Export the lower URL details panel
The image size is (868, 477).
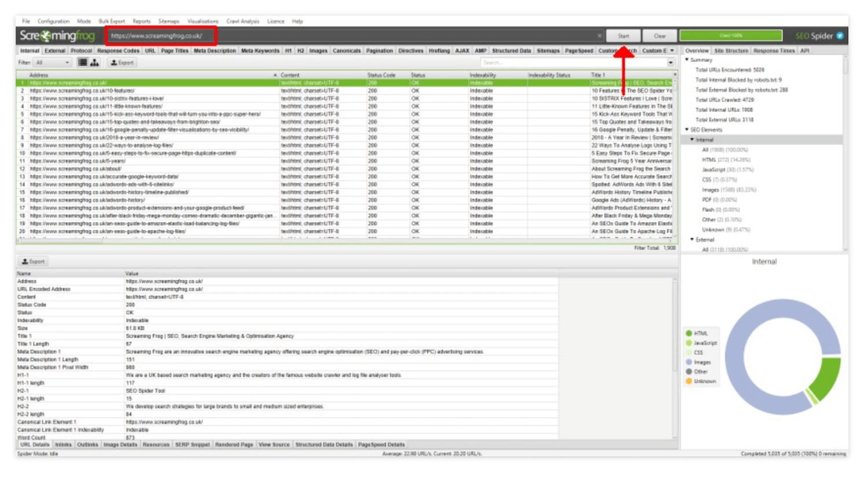tap(33, 262)
